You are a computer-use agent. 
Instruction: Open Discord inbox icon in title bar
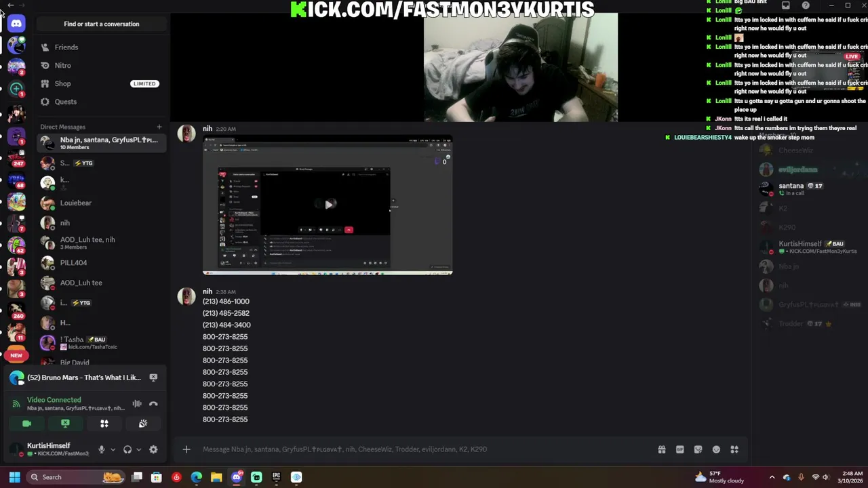click(x=785, y=5)
